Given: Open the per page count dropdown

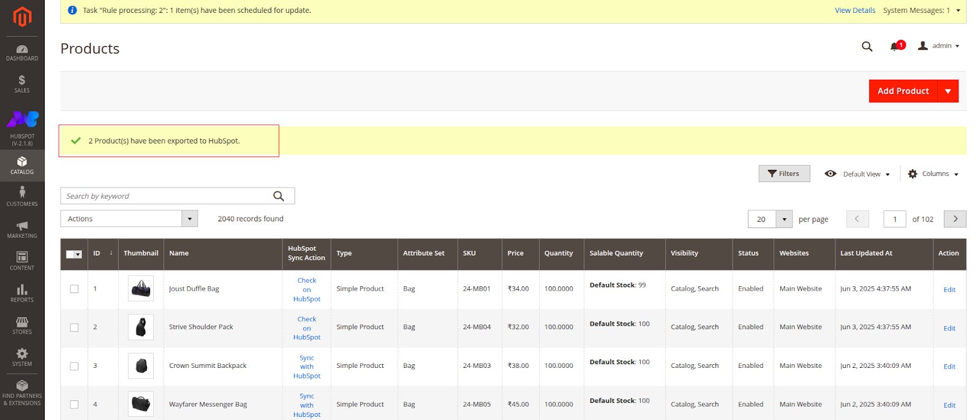Looking at the screenshot, I should coord(784,219).
